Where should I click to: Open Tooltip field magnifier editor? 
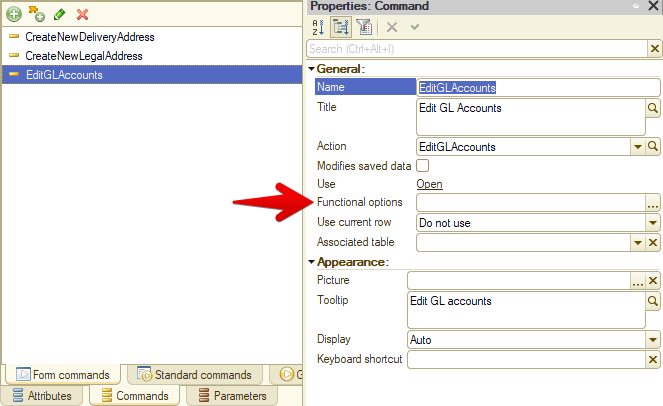pos(653,301)
